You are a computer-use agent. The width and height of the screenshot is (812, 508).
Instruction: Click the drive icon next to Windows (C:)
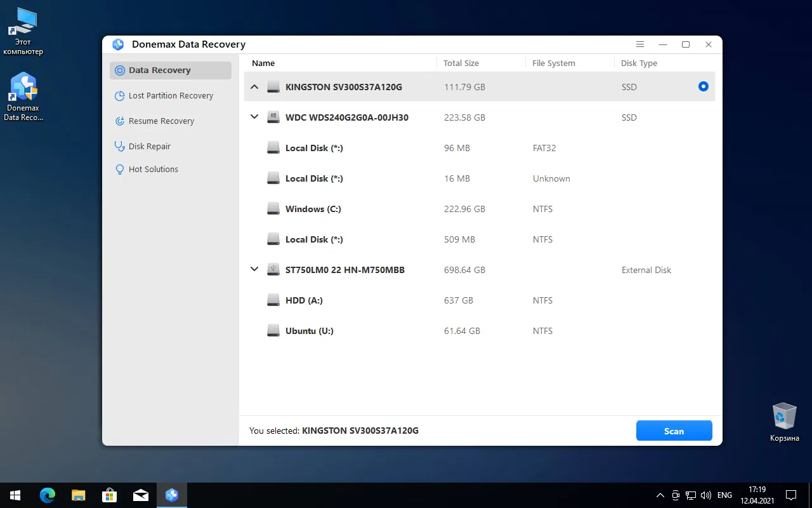(x=273, y=208)
